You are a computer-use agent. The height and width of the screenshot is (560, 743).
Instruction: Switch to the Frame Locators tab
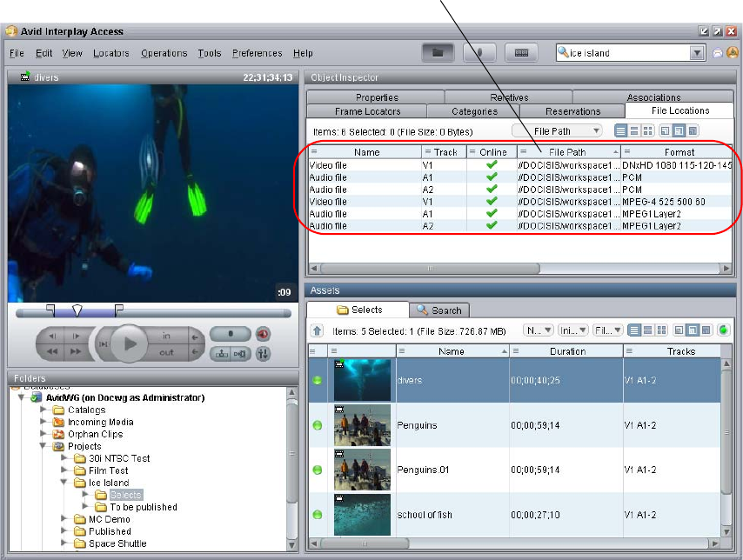[367, 111]
